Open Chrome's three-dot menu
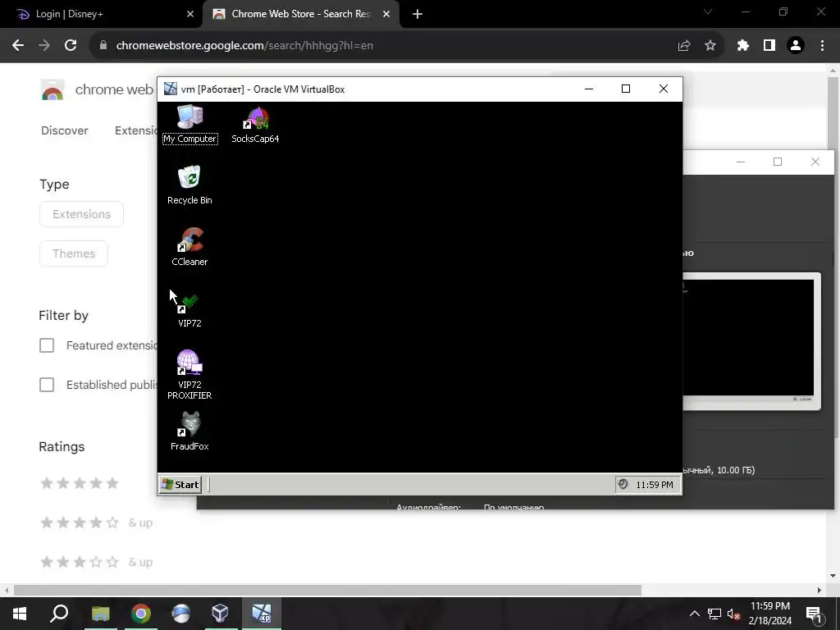 pos(822,46)
